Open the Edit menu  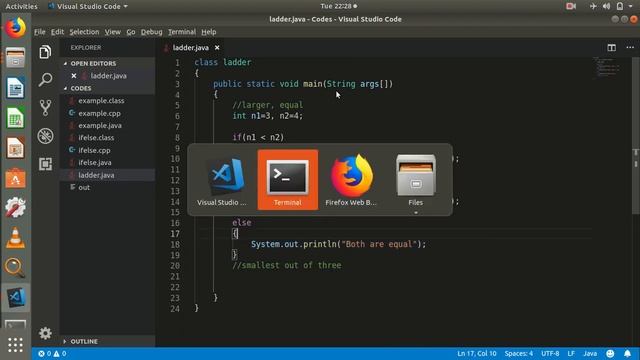(x=57, y=32)
